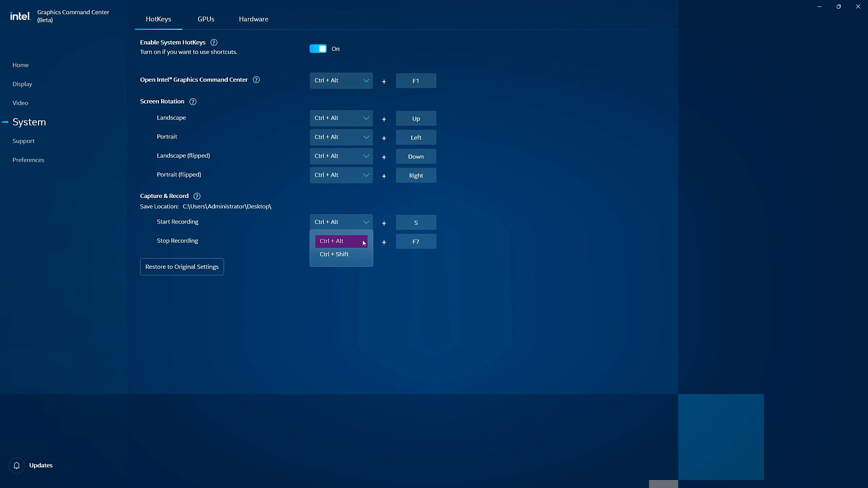
Task: Collapse Start Recording modifier dropdown
Action: tap(341, 222)
